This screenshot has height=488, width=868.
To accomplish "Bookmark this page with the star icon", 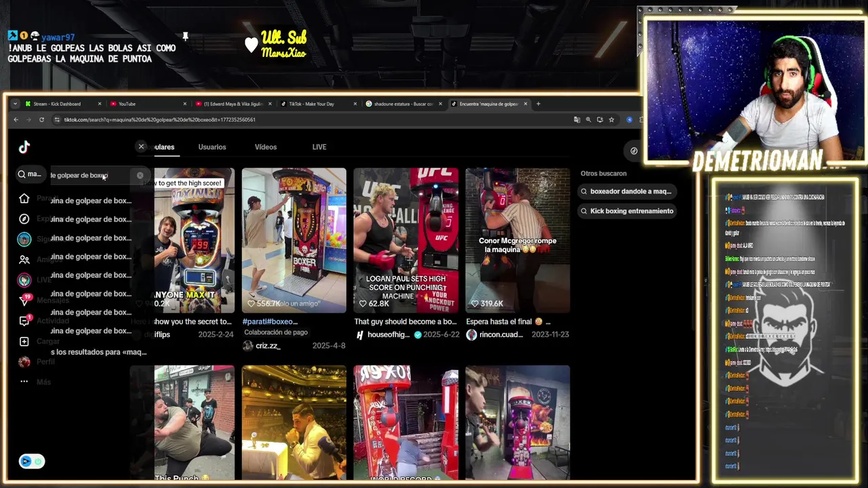I will 611,120.
